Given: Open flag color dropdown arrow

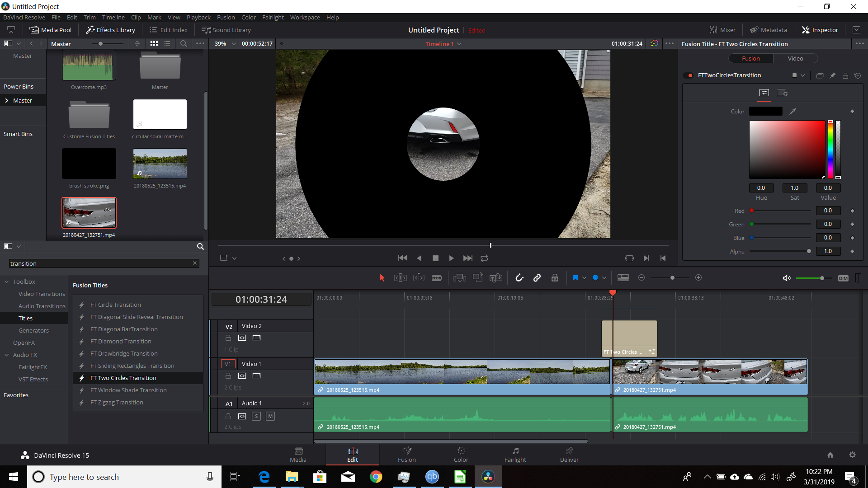Looking at the screenshot, I should [584, 278].
